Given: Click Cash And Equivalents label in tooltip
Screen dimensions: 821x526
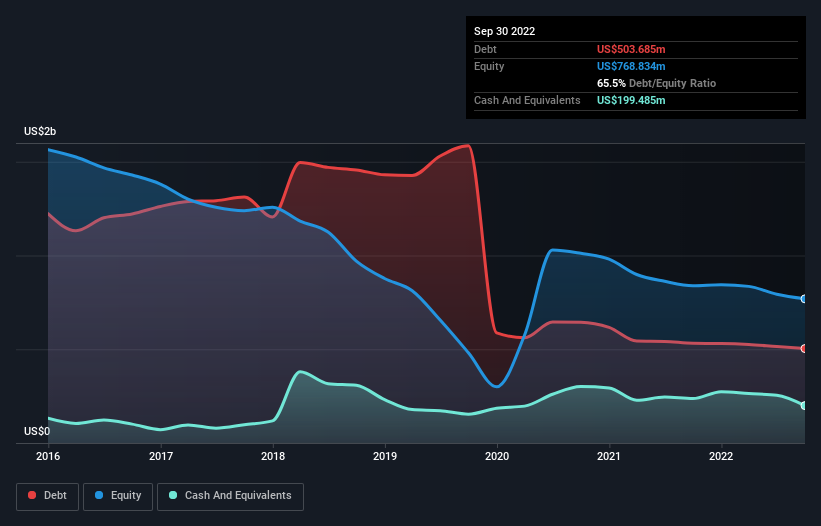Looking at the screenshot, I should tap(527, 100).
